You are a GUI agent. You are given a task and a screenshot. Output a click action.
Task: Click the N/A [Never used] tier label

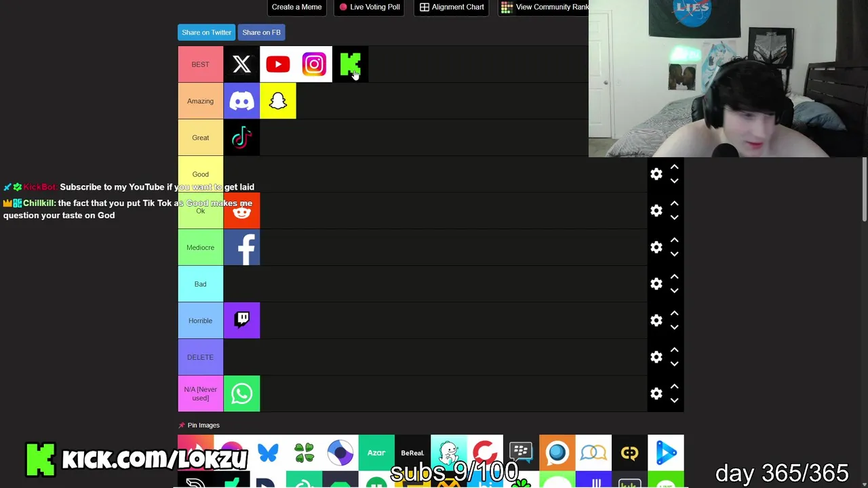(200, 394)
